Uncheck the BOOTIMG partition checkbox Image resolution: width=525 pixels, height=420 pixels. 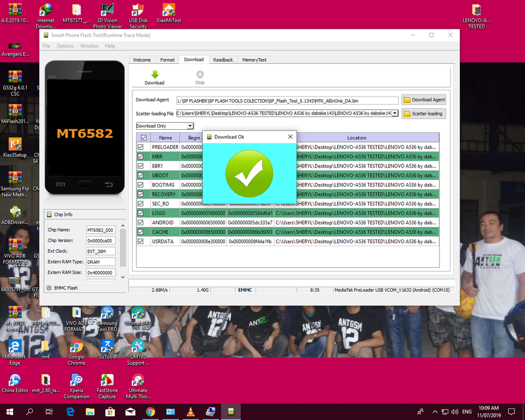click(141, 185)
